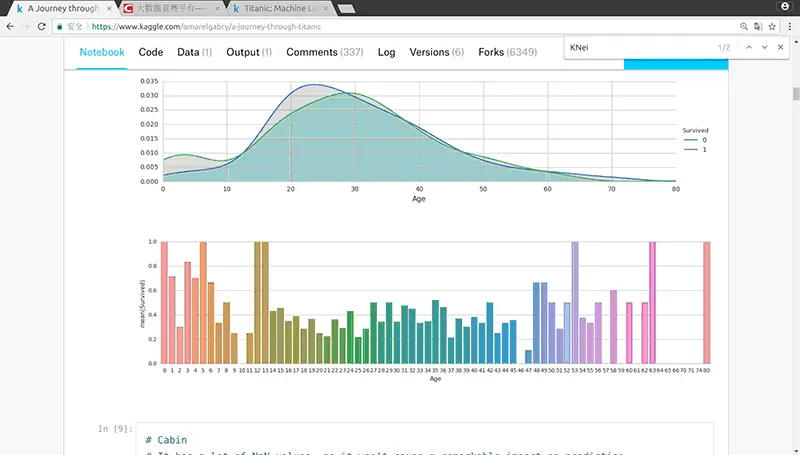The width and height of the screenshot is (800, 455).
Task: Open the Data (1) tab
Action: click(x=194, y=52)
